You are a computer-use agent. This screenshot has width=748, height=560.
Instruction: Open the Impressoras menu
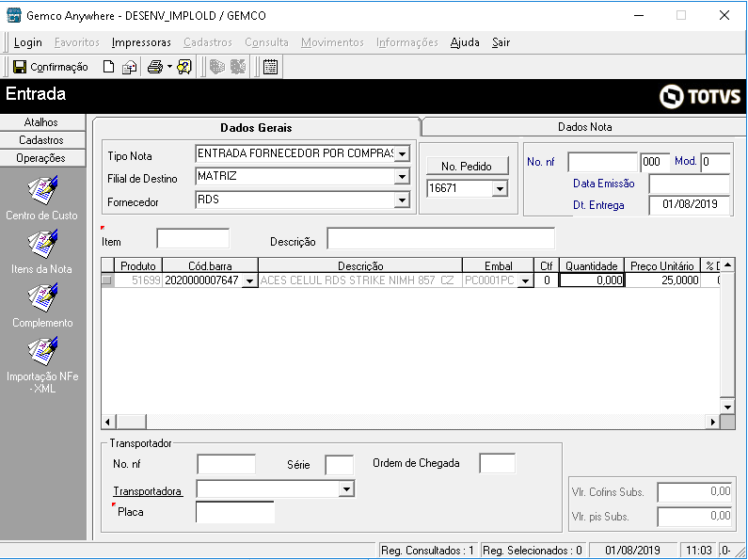pyautogui.click(x=141, y=42)
